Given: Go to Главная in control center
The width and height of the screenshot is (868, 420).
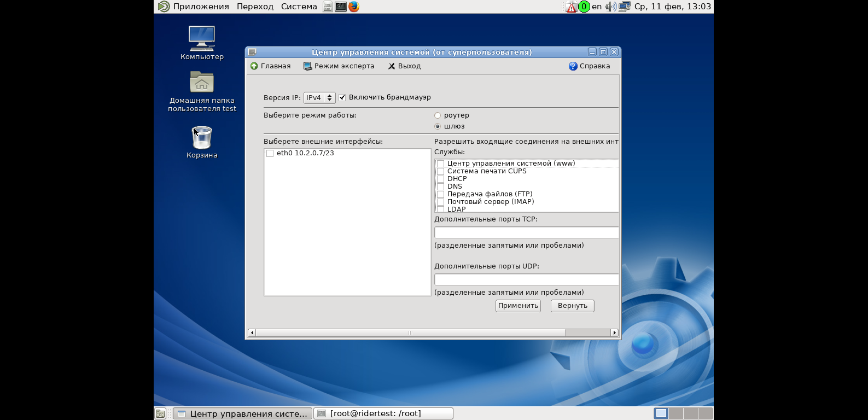Looking at the screenshot, I should [x=270, y=66].
